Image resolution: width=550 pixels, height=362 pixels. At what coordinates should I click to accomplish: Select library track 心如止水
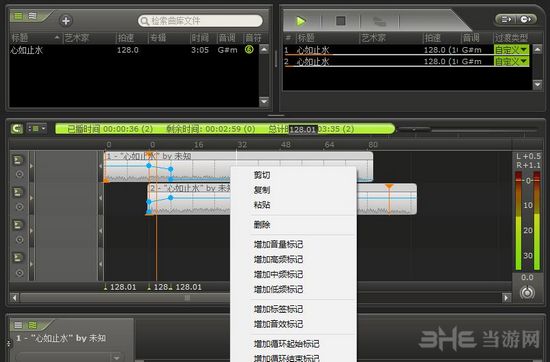pos(134,50)
